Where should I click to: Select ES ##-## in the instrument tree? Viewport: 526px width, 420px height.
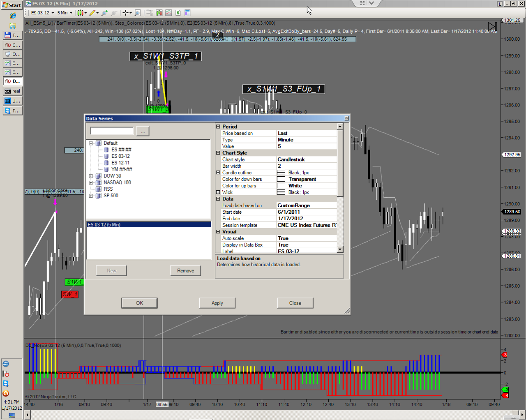tap(121, 150)
